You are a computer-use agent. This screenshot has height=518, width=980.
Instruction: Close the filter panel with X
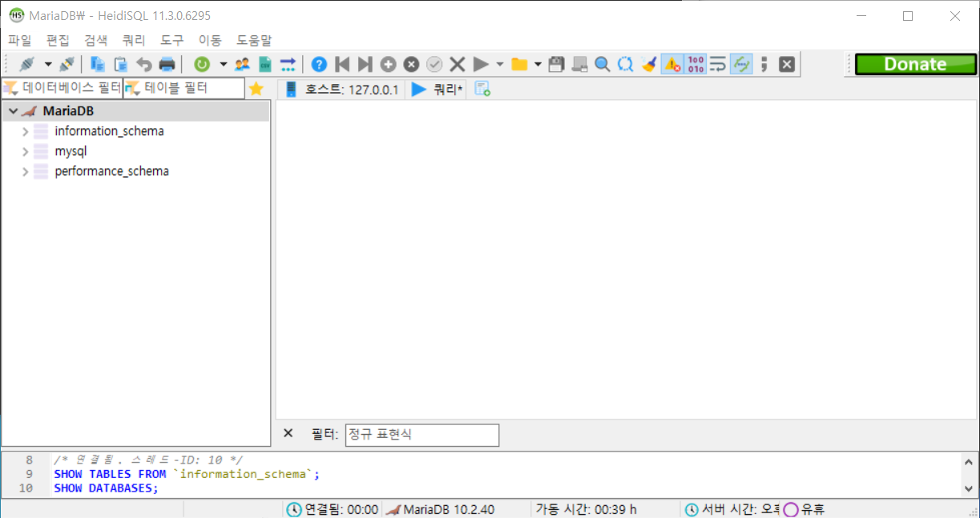288,433
